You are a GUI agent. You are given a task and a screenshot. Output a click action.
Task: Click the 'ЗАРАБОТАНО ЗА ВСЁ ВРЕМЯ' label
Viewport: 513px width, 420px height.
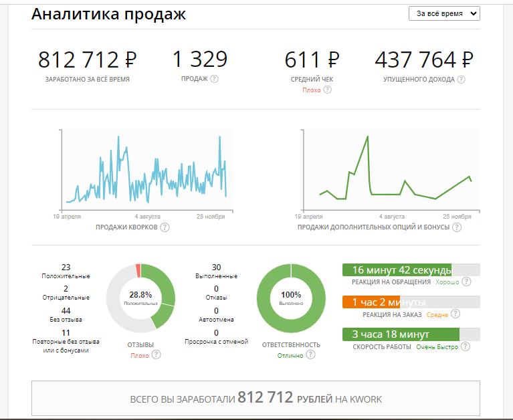[88, 79]
